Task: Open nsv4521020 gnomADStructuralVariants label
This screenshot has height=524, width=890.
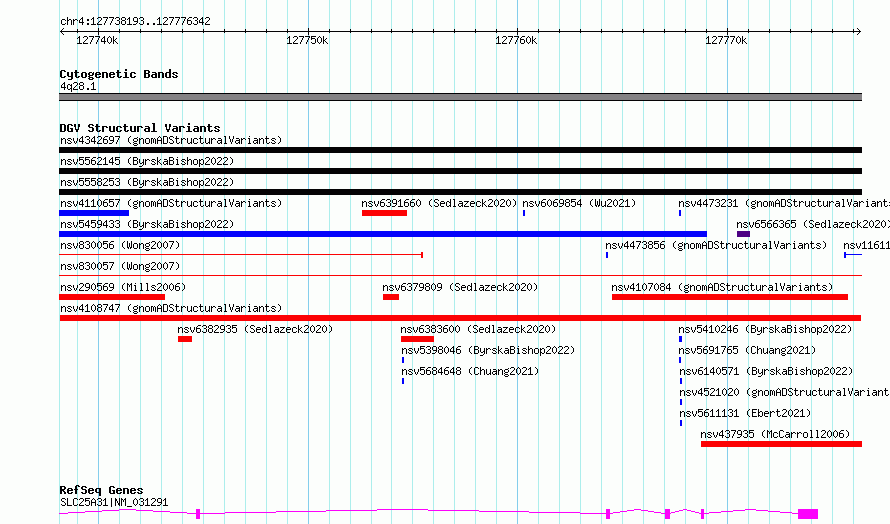Action: tap(784, 392)
